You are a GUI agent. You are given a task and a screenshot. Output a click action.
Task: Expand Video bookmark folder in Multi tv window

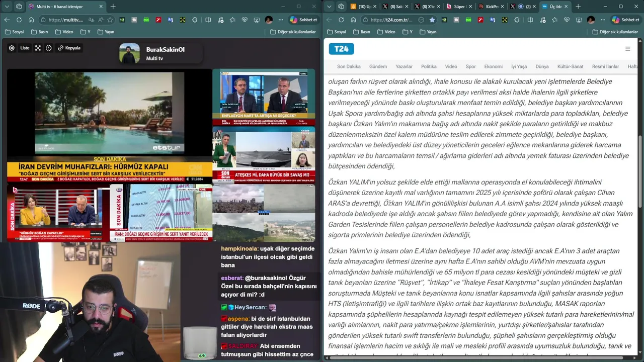pyautogui.click(x=64, y=32)
